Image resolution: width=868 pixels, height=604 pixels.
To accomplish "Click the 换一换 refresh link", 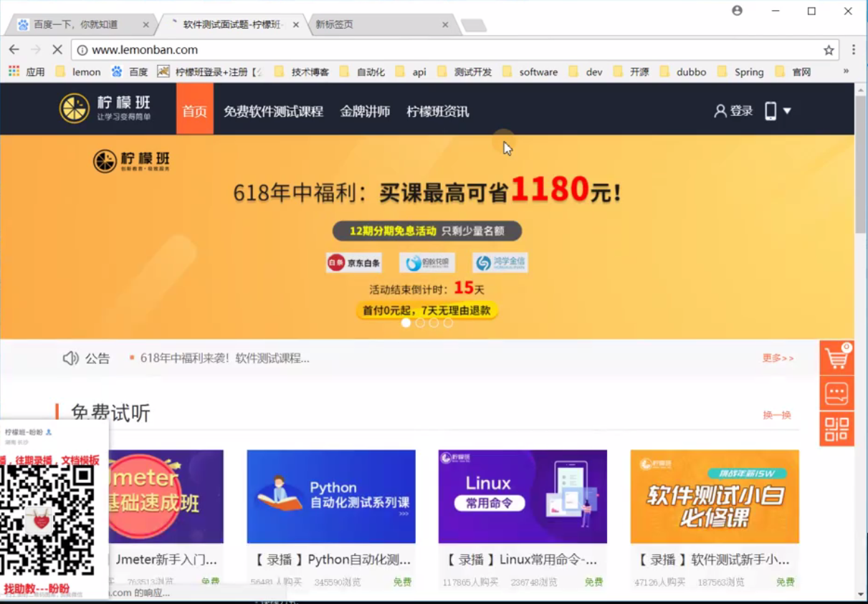I will click(x=777, y=415).
